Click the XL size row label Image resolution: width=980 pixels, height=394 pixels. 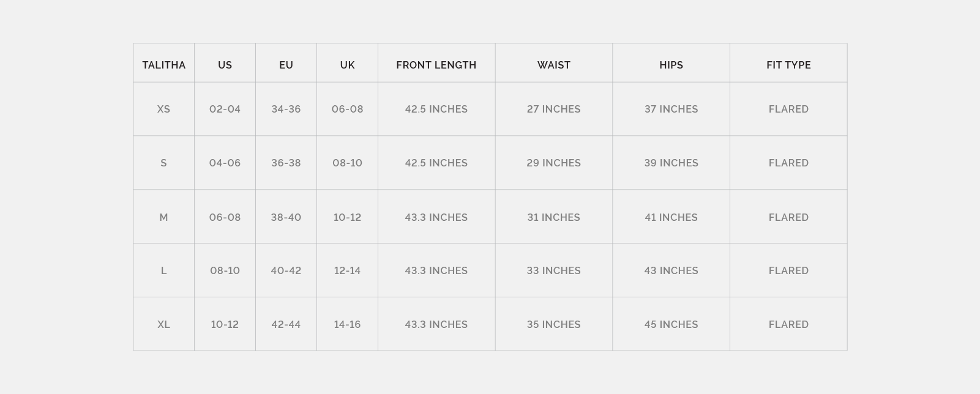pyautogui.click(x=163, y=324)
